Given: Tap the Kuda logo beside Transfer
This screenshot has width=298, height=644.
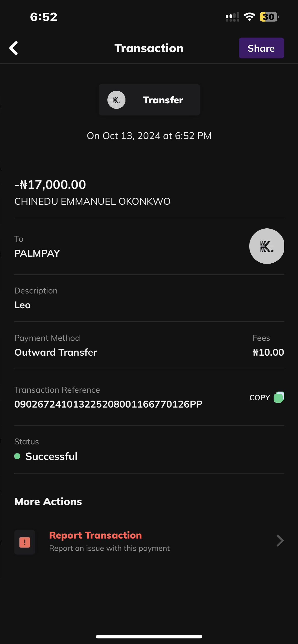Looking at the screenshot, I should (116, 100).
